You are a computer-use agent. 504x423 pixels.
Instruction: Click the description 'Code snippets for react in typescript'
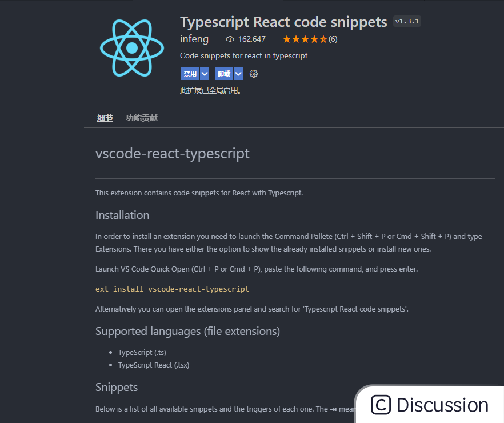pos(243,55)
